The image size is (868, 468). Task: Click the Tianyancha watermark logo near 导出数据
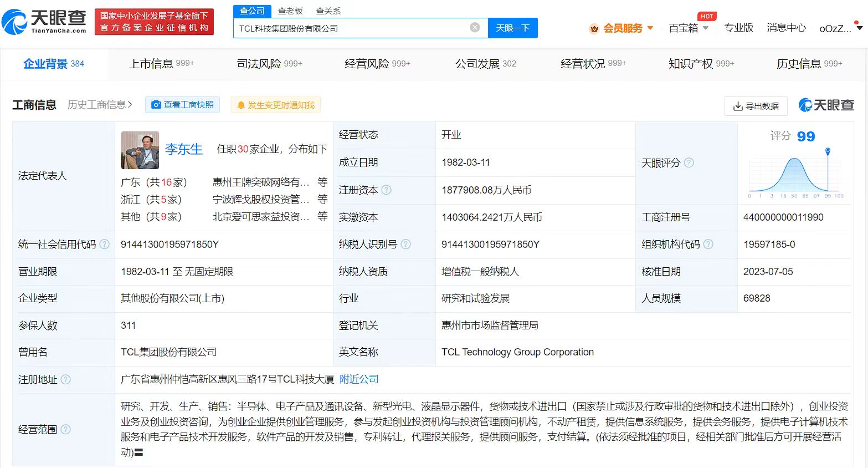826,105
